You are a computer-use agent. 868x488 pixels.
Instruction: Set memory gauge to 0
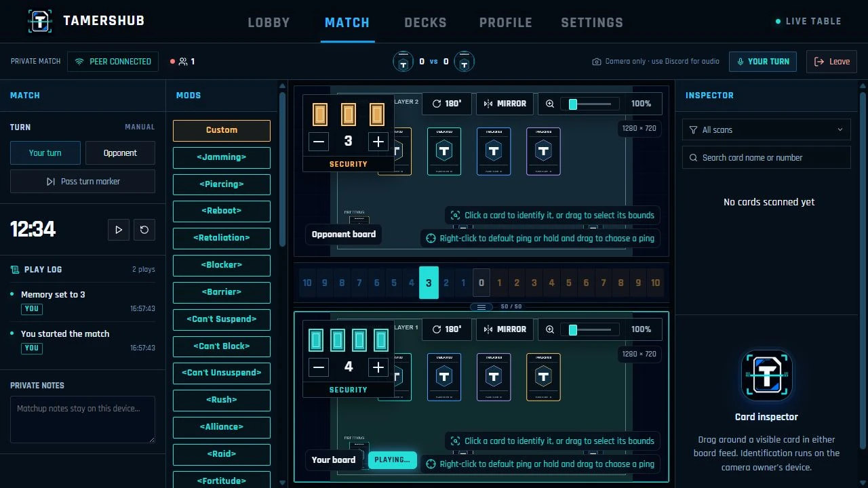[x=481, y=283]
